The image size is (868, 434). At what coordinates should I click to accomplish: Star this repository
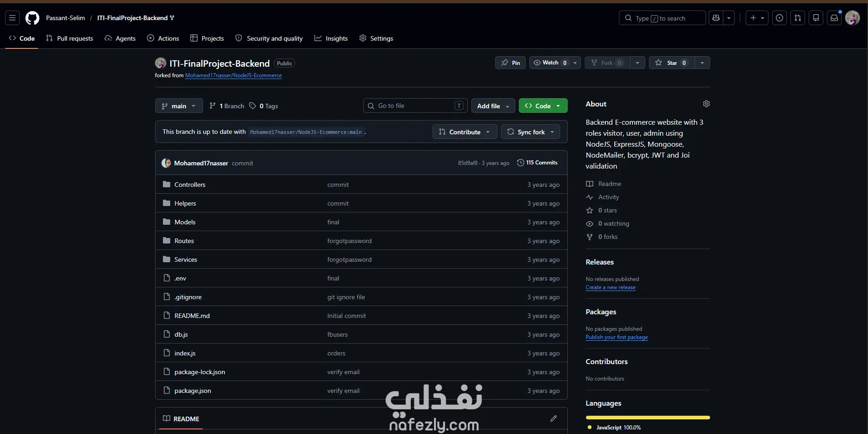point(672,63)
